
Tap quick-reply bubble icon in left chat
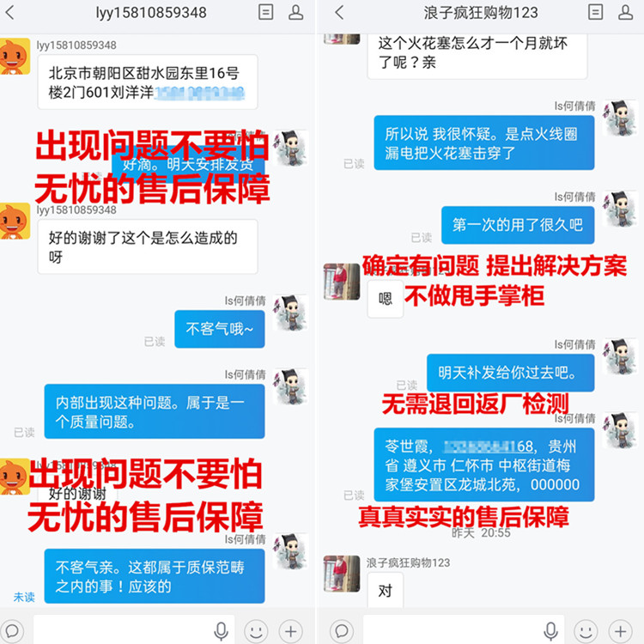pyautogui.click(x=12, y=631)
